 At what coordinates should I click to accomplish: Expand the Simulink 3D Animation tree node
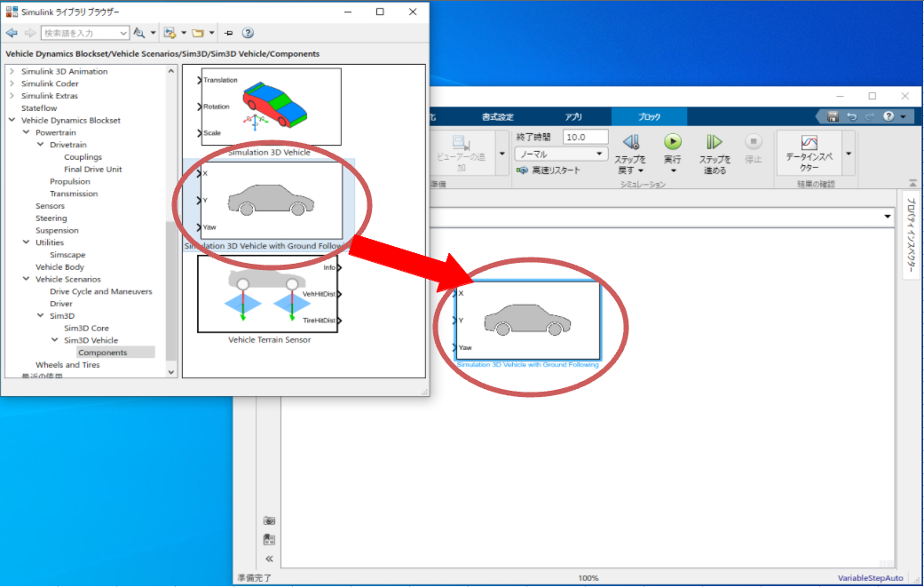12,71
